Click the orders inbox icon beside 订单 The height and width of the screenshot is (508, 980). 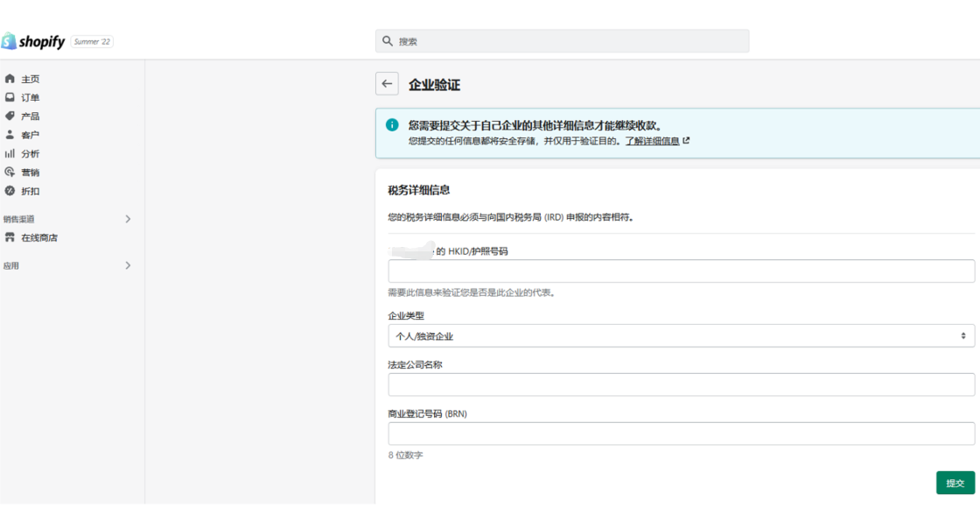coord(10,97)
